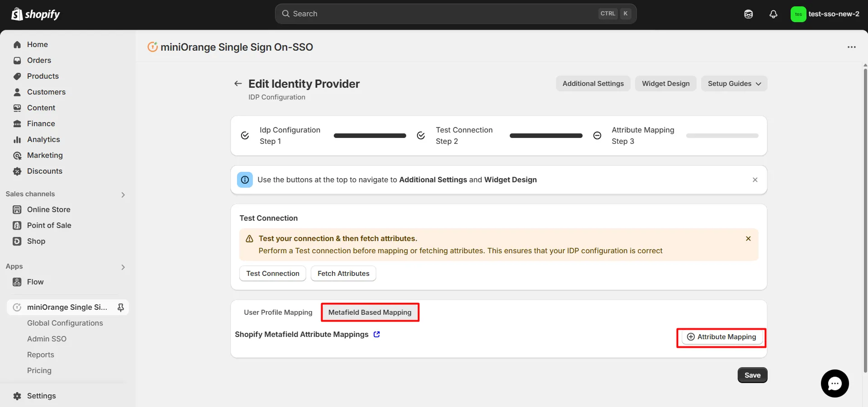Expand the Sales channels section chevron
The height and width of the screenshot is (407, 868).
point(123,194)
